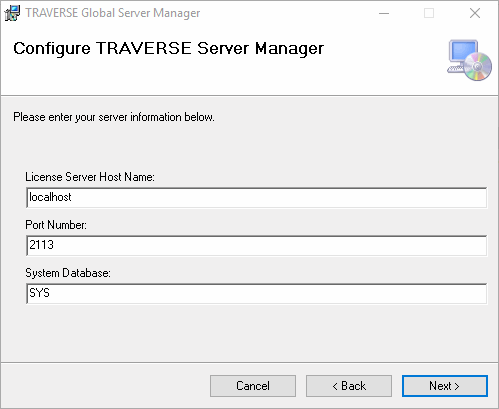Click the divider line above the buttons
The image size is (499, 409).
point(249,362)
